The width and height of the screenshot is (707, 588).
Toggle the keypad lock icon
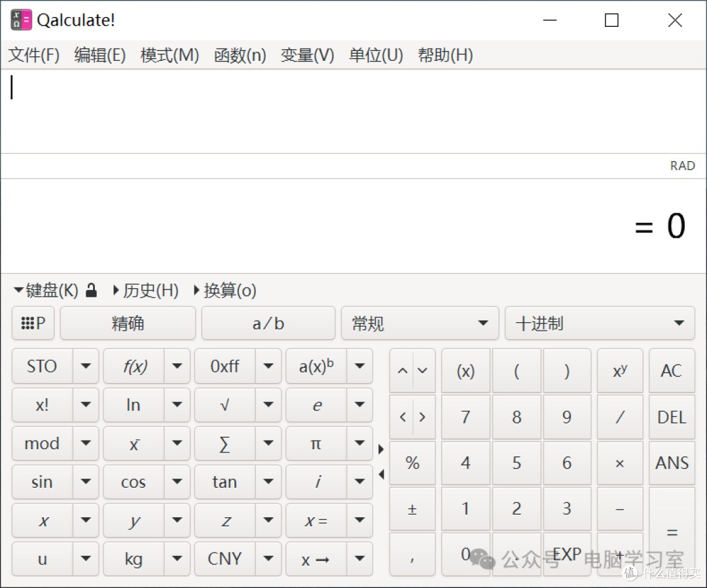(x=92, y=290)
